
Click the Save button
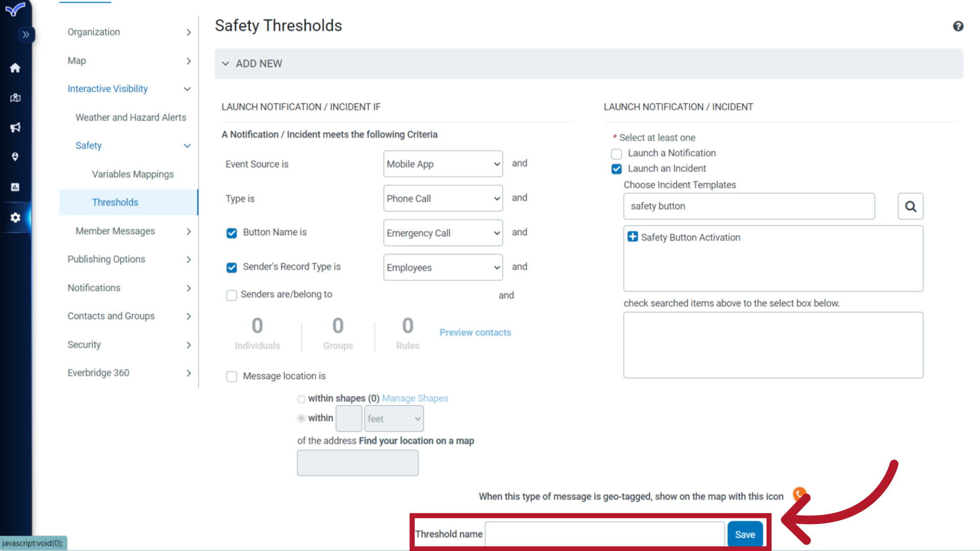pos(745,534)
